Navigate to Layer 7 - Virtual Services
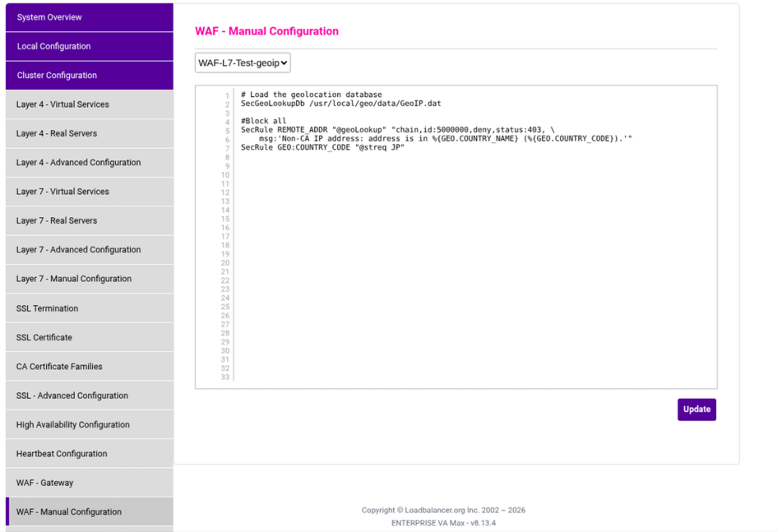 89,192
